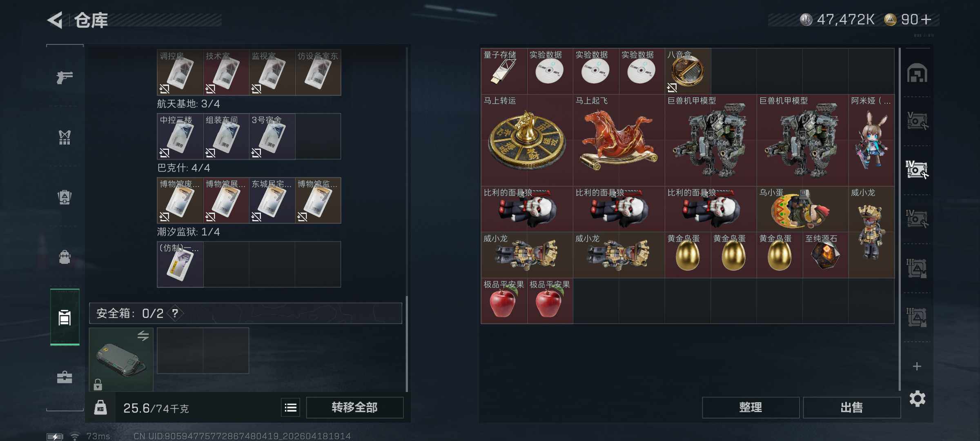
Task: Click the 转移全部 button
Action: (354, 407)
